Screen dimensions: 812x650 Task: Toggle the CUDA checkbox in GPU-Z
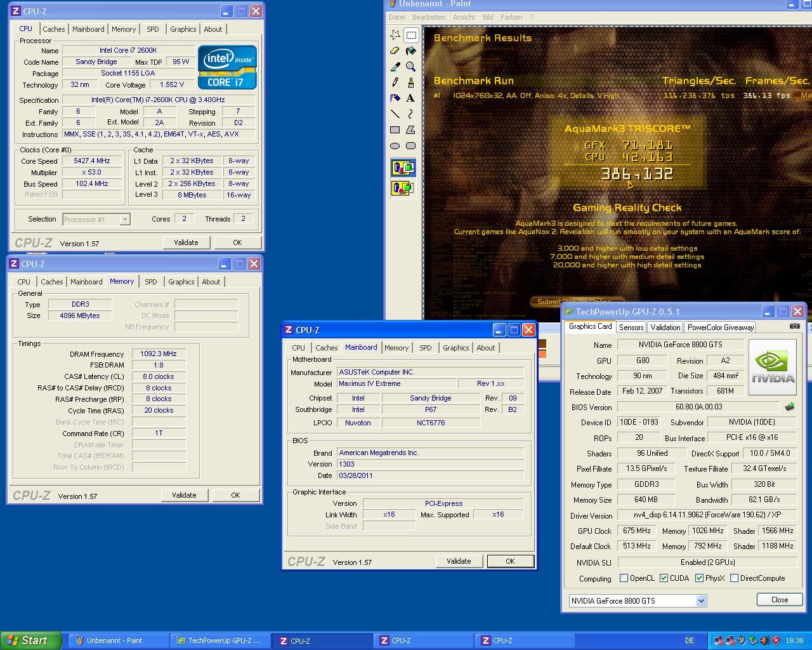(664, 578)
